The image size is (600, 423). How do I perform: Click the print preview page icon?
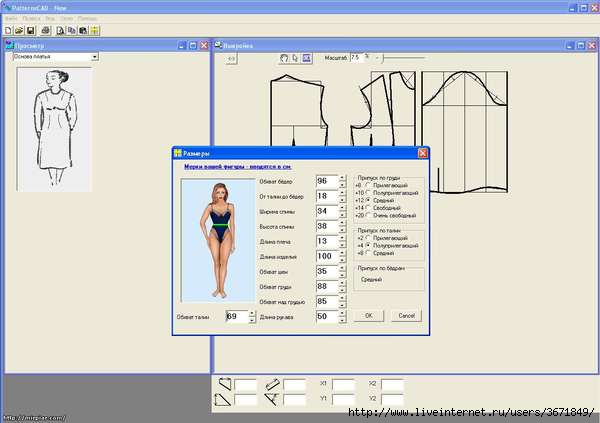(x=60, y=30)
